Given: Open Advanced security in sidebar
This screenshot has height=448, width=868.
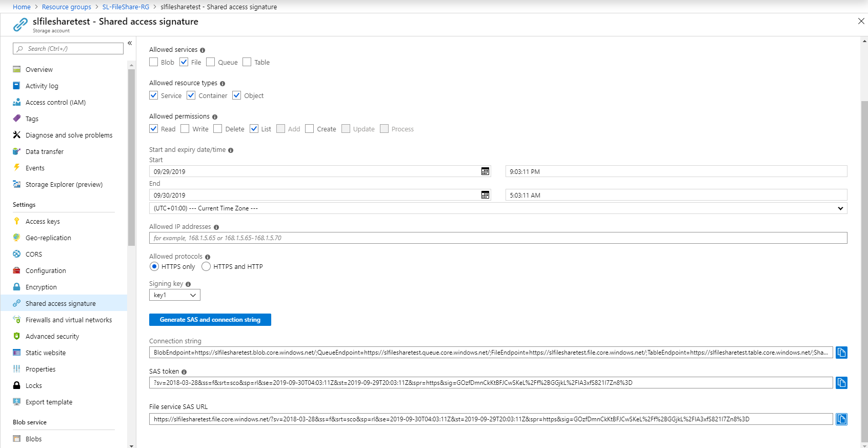Looking at the screenshot, I should coord(52,336).
